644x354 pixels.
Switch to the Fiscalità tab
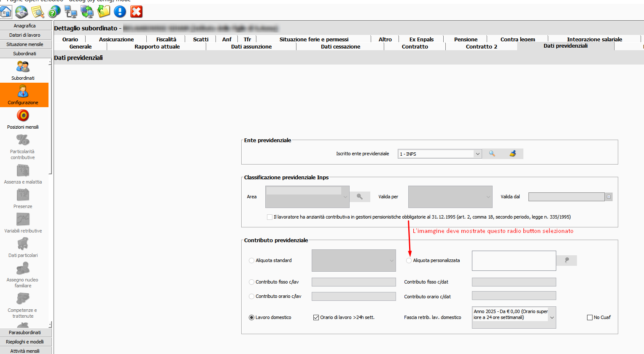tap(166, 39)
